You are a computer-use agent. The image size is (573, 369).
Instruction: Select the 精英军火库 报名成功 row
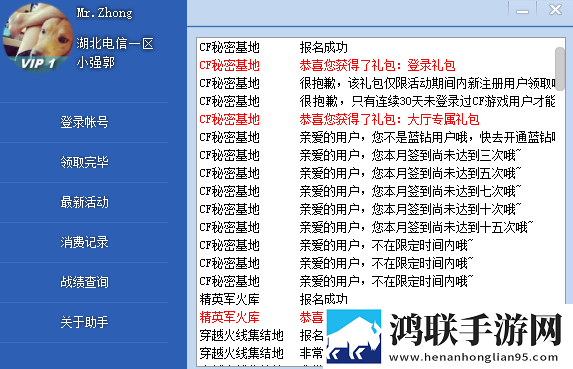(x=376, y=299)
